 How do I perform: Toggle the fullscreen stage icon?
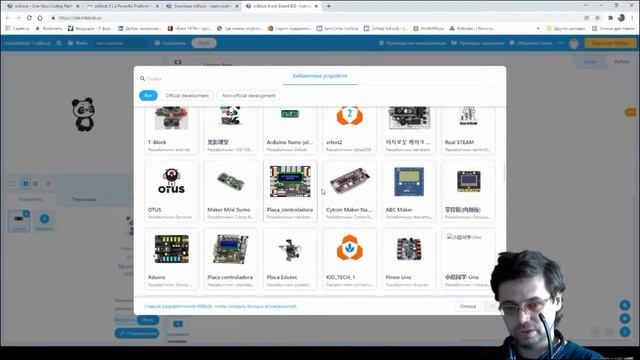coord(13,184)
